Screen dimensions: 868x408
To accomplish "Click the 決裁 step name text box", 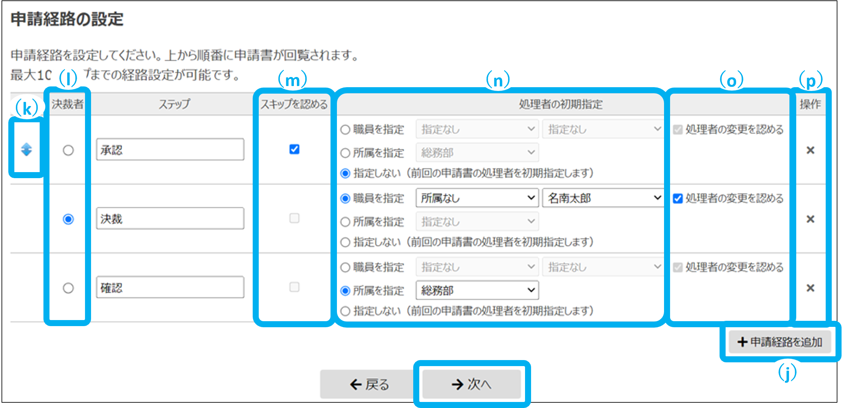I will coord(170,219).
